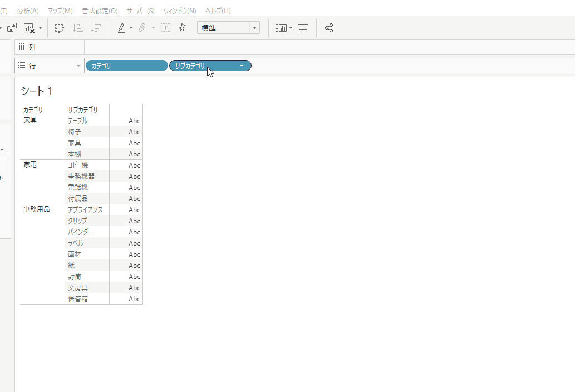Select the highlight pen icon
The width and height of the screenshot is (575, 392).
pyautogui.click(x=121, y=28)
